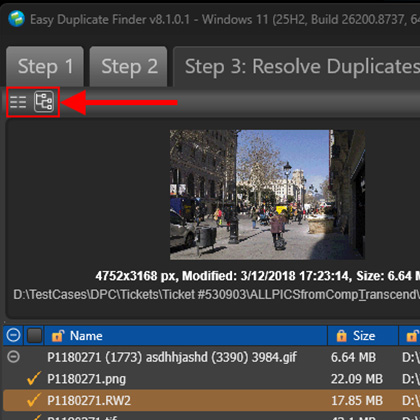Open the Step 1 tab
The image size is (420, 420).
(x=45, y=66)
